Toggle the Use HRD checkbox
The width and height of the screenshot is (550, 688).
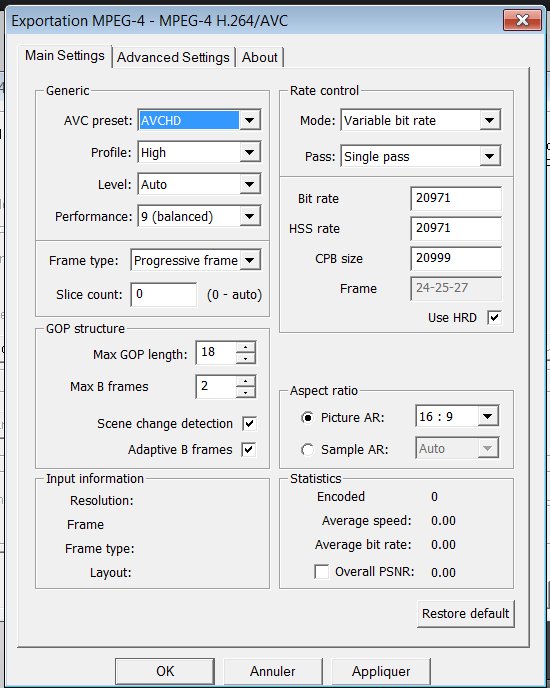[494, 317]
